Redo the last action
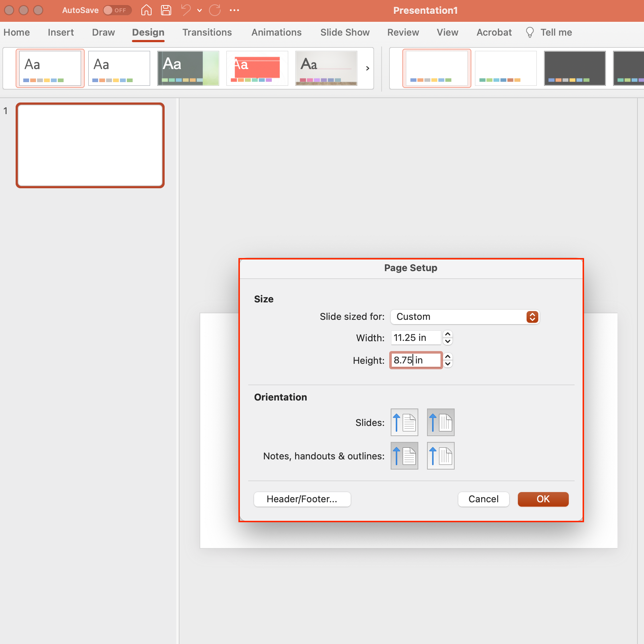The image size is (644, 644). coord(215,10)
